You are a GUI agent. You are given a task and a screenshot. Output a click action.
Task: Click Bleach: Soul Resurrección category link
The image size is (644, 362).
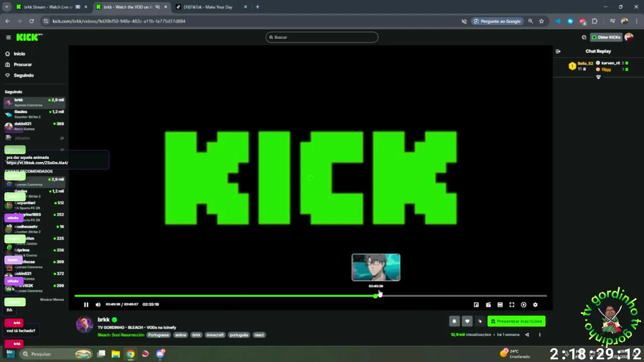[x=121, y=335]
